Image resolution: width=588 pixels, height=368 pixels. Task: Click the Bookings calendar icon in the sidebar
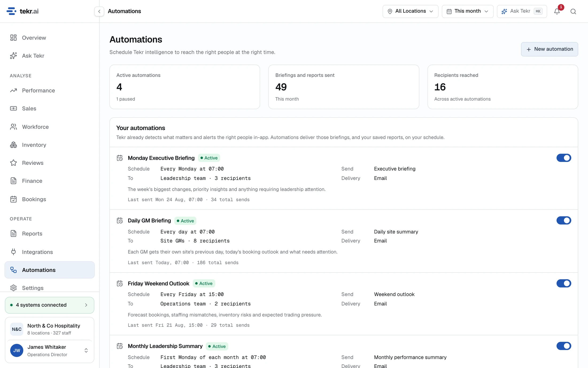(x=14, y=199)
